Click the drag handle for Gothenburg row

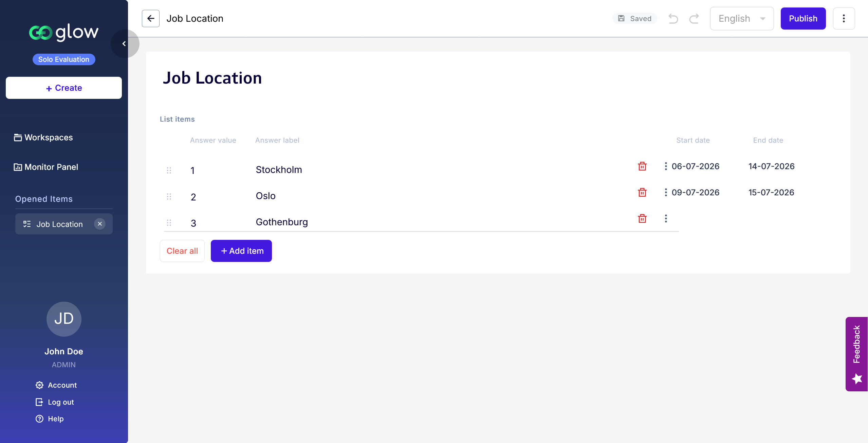[169, 223]
